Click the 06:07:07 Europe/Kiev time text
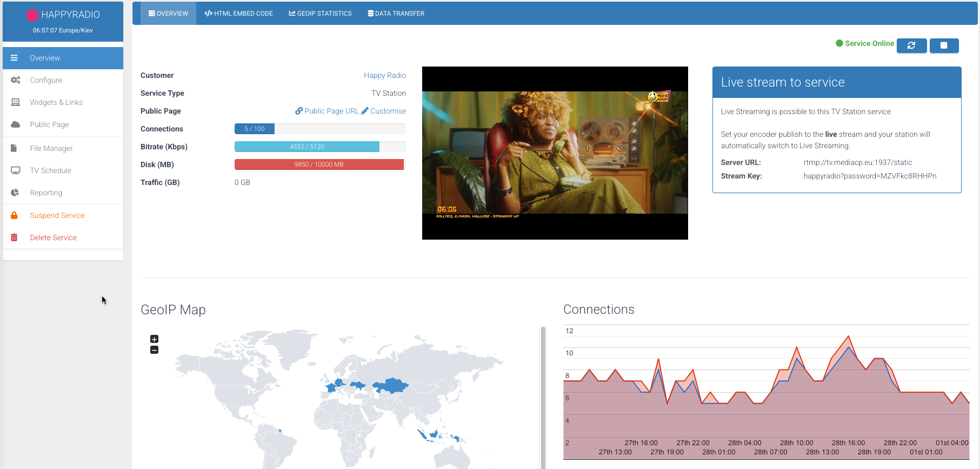980x469 pixels. click(x=63, y=30)
